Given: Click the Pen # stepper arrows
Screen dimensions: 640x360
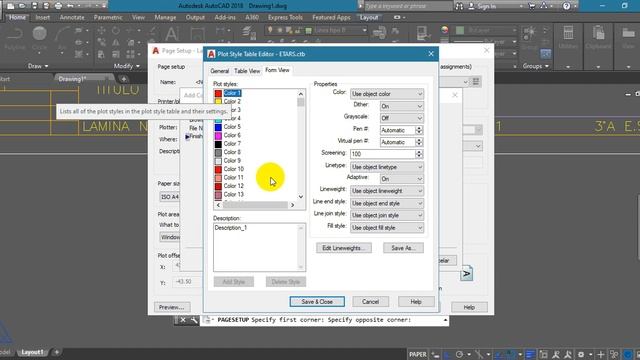Looking at the screenshot, I should 419,130.
